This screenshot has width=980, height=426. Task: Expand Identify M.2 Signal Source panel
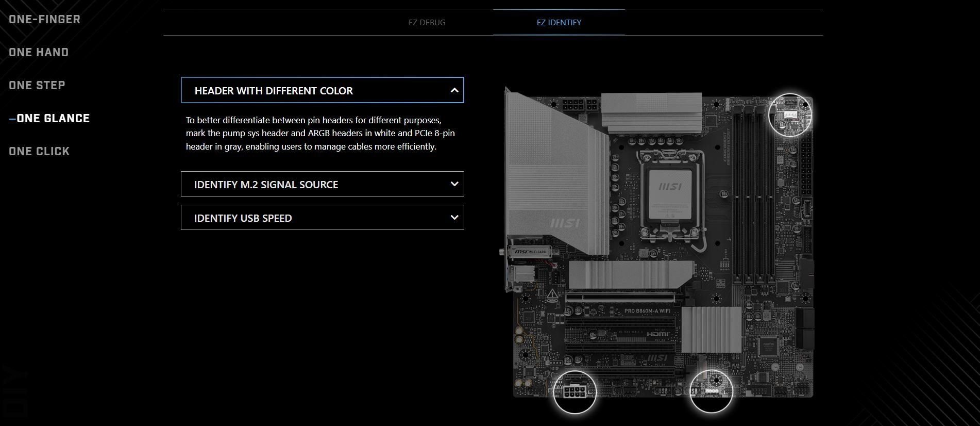[x=323, y=184]
